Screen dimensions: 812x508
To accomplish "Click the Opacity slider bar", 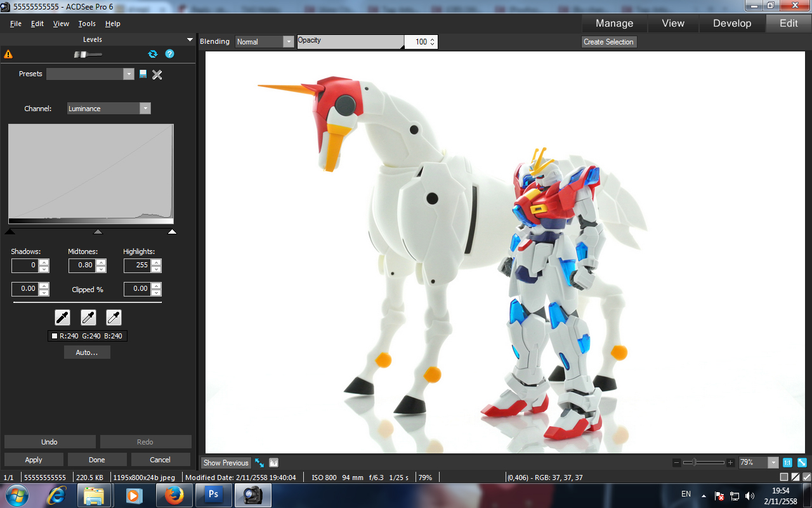I will point(351,42).
